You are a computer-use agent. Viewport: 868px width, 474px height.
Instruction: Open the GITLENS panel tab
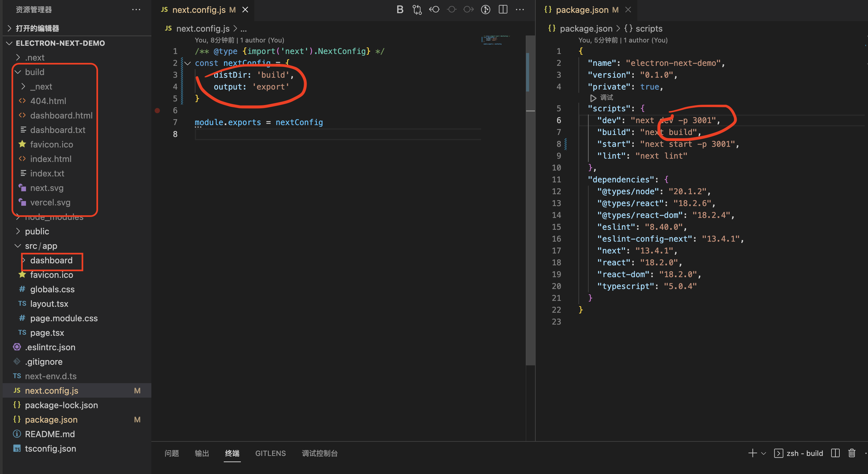(270, 453)
